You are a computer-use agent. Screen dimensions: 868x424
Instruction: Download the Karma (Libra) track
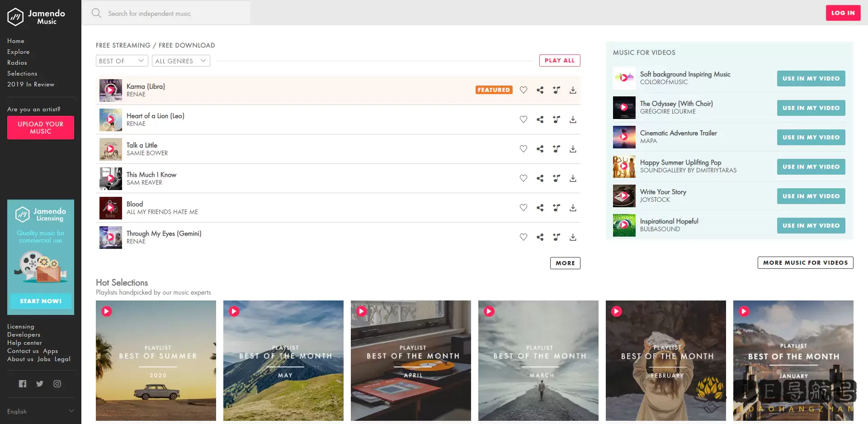point(573,90)
